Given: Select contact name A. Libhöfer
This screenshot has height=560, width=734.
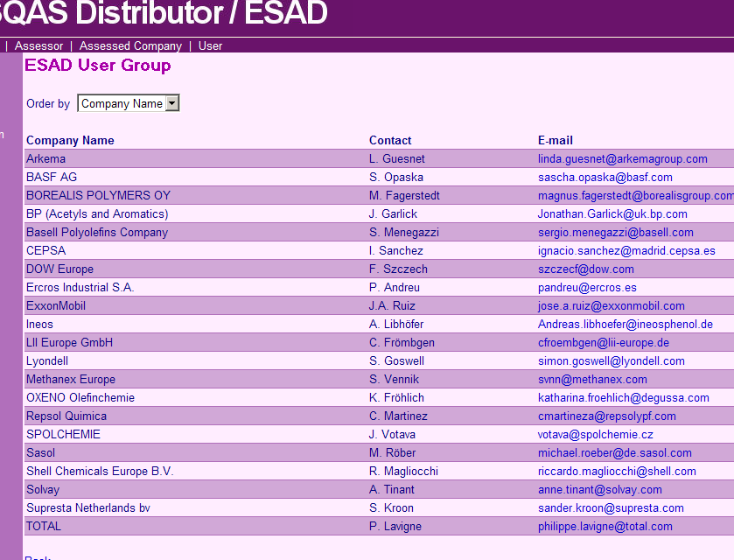Looking at the screenshot, I should click(x=396, y=324).
